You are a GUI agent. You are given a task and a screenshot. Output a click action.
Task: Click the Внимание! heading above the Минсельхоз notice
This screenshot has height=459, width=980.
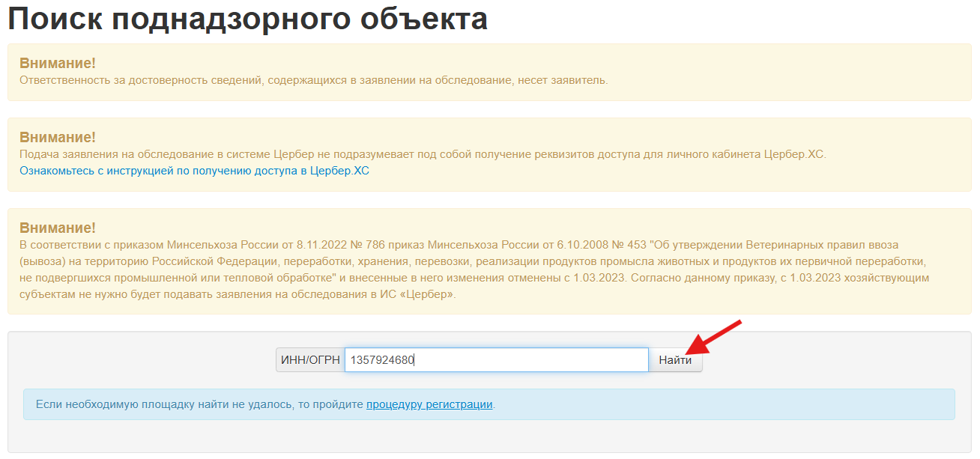pyautogui.click(x=58, y=228)
